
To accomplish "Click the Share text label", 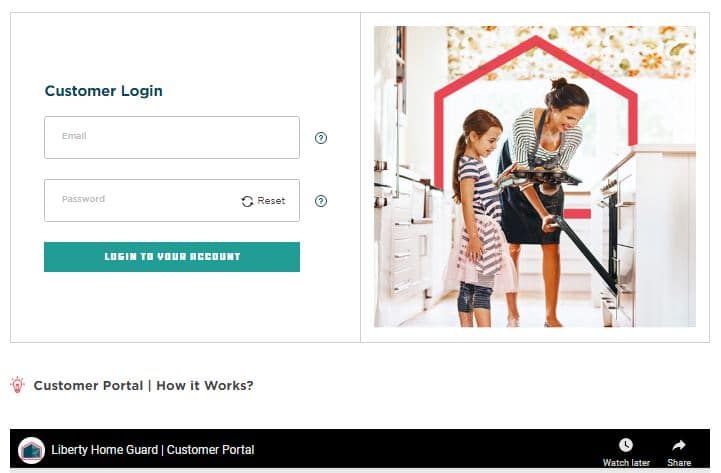I will tap(679, 462).
